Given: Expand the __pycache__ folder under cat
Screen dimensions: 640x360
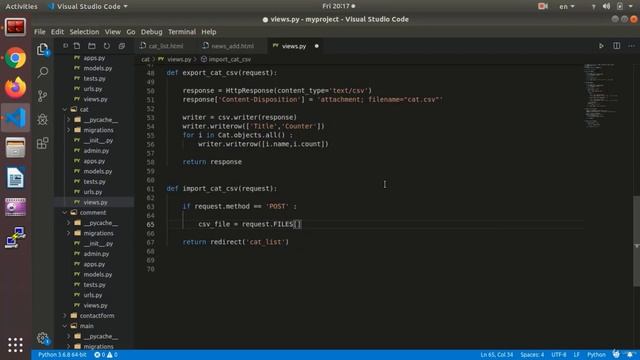Looking at the screenshot, I should tap(69, 120).
